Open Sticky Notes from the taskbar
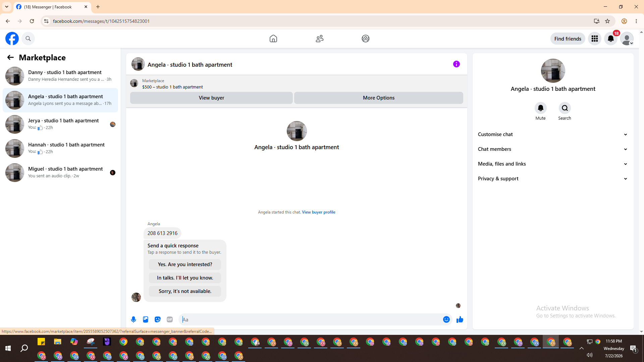This screenshot has width=644, height=362. [41, 342]
